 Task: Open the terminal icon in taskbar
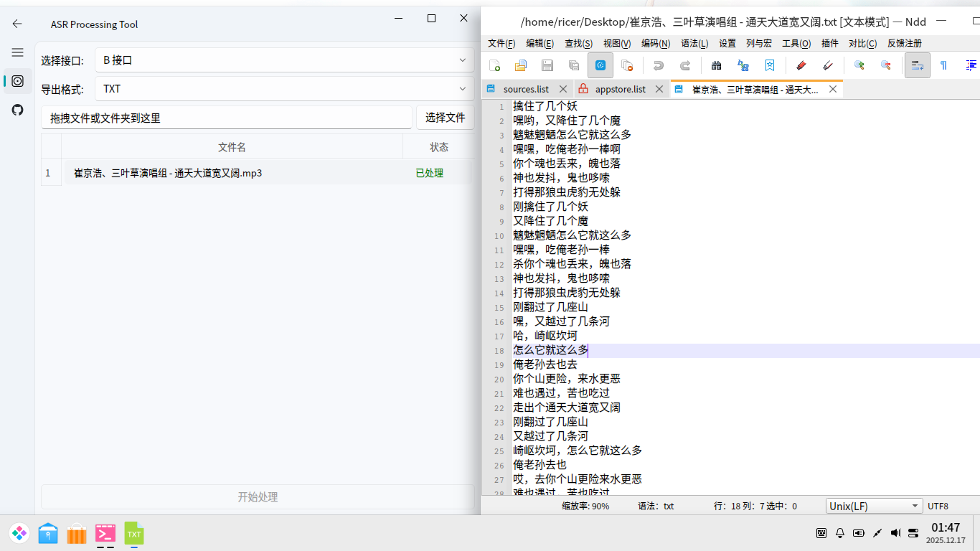[x=105, y=534]
